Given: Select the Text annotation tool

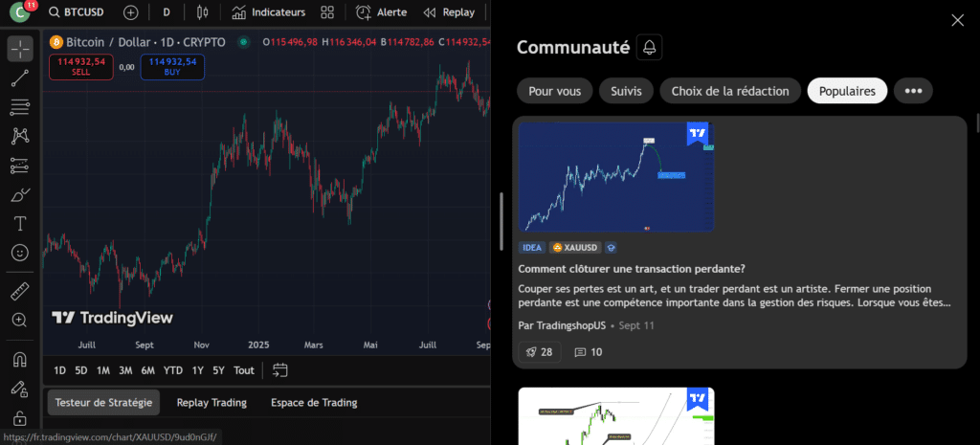Looking at the screenshot, I should (x=20, y=224).
